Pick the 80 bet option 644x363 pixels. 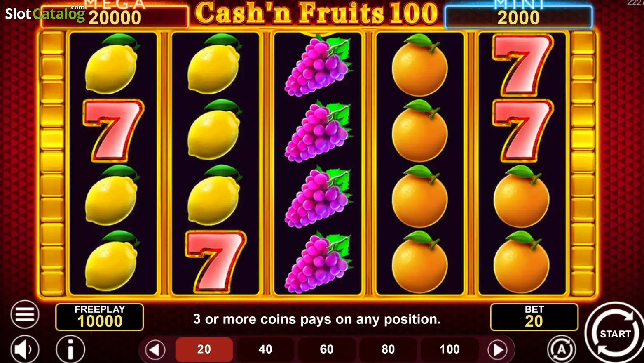click(x=388, y=349)
